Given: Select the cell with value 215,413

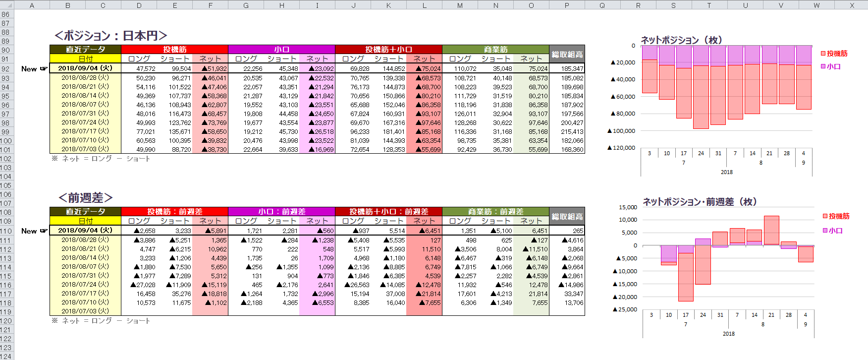Looking at the screenshot, I should point(567,131).
